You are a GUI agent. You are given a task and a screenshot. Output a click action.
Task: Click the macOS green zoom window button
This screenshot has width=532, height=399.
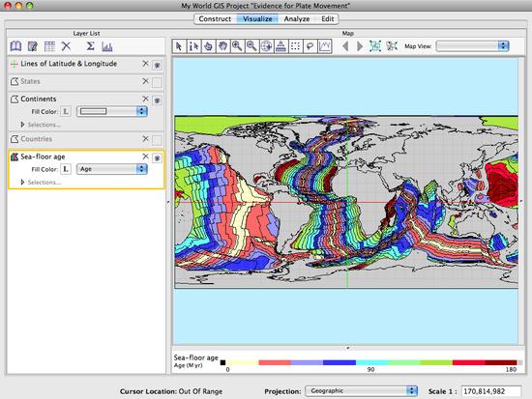[30, 6]
